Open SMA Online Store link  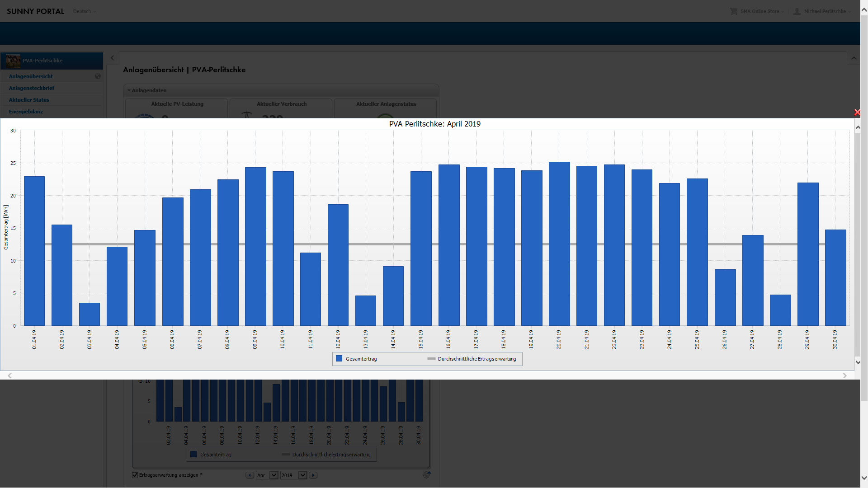[759, 11]
